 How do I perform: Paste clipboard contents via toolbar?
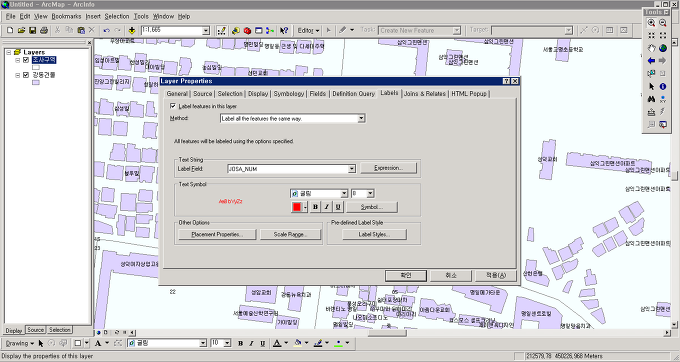[x=81, y=30]
